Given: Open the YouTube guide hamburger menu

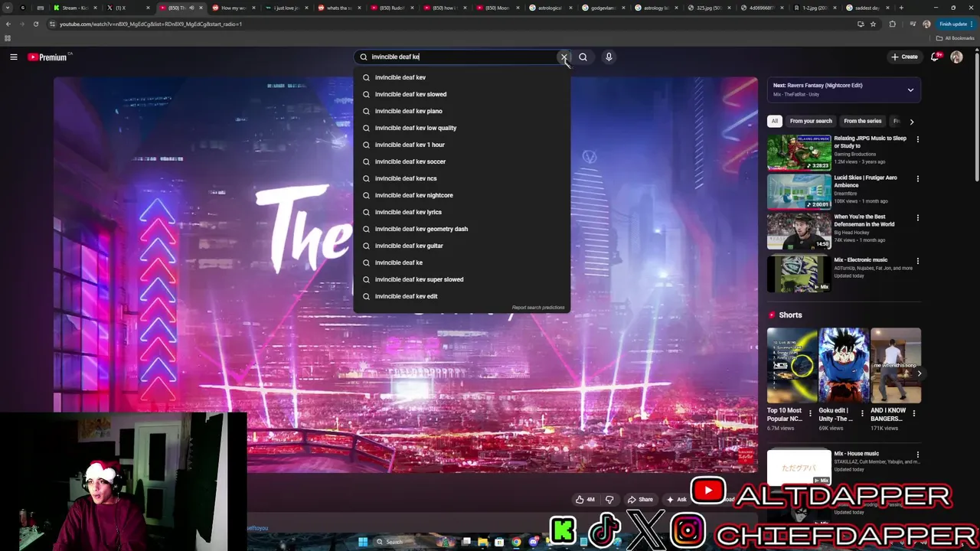Looking at the screenshot, I should pyautogui.click(x=13, y=57).
